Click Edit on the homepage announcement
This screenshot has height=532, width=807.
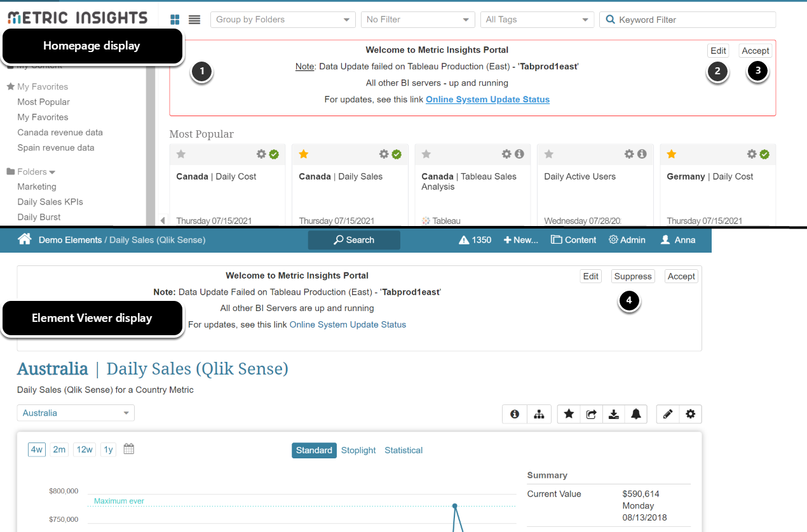[718, 51]
